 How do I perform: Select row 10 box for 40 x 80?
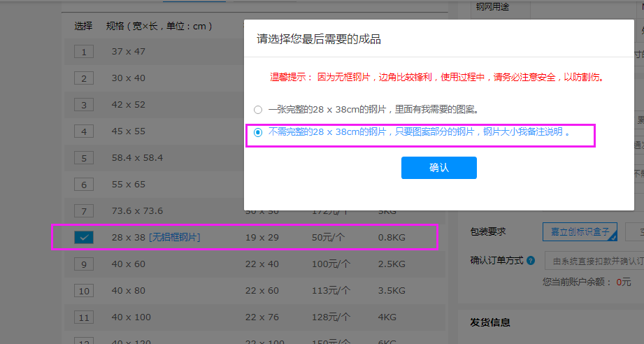click(84, 291)
